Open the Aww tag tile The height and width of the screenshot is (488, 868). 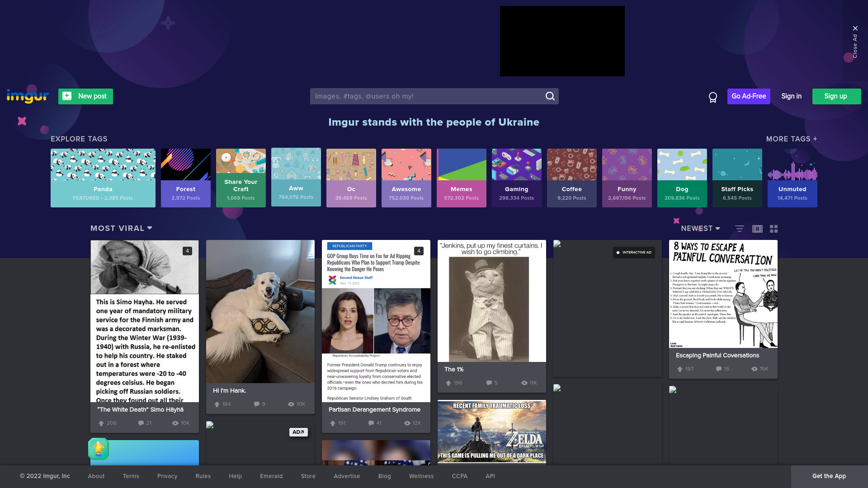[296, 177]
